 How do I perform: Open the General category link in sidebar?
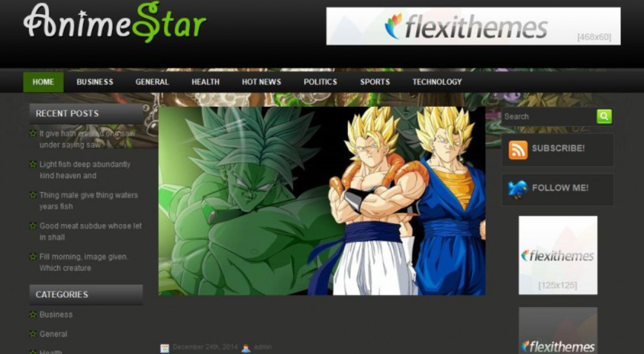point(53,334)
